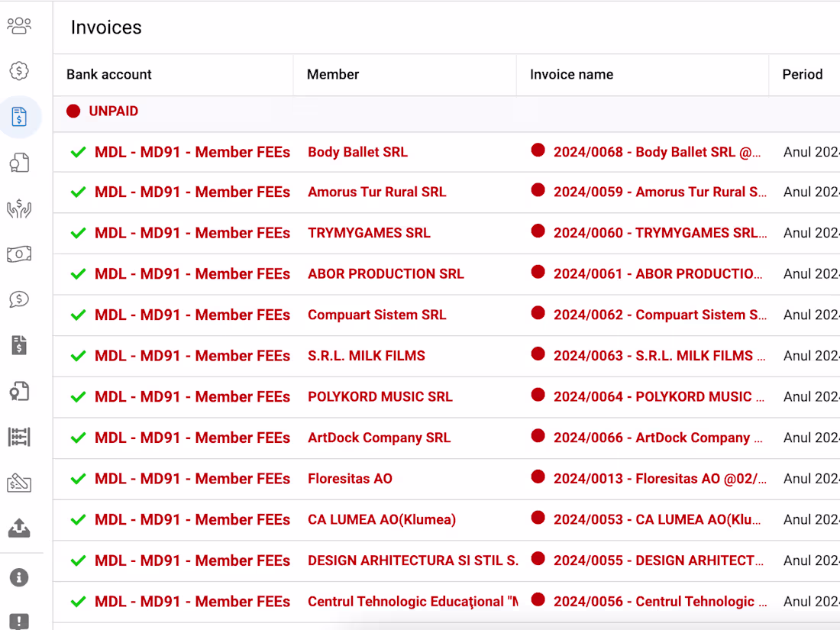
Task: Click red status dot for invoice 2024/0061
Action: click(x=538, y=272)
